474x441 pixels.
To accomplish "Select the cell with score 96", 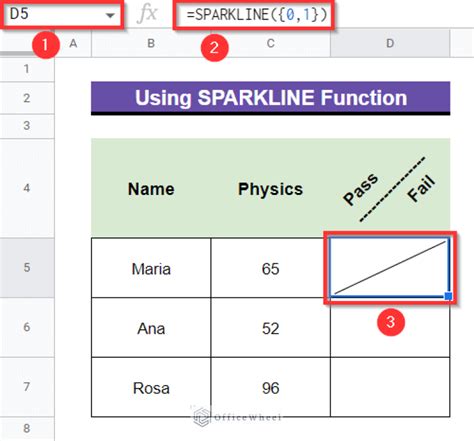I will pyautogui.click(x=270, y=387).
